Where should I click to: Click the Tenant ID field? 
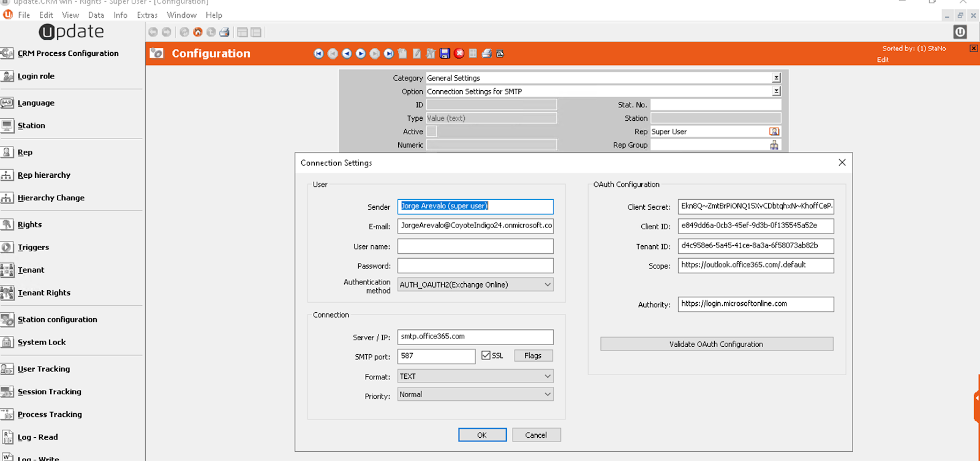(756, 246)
